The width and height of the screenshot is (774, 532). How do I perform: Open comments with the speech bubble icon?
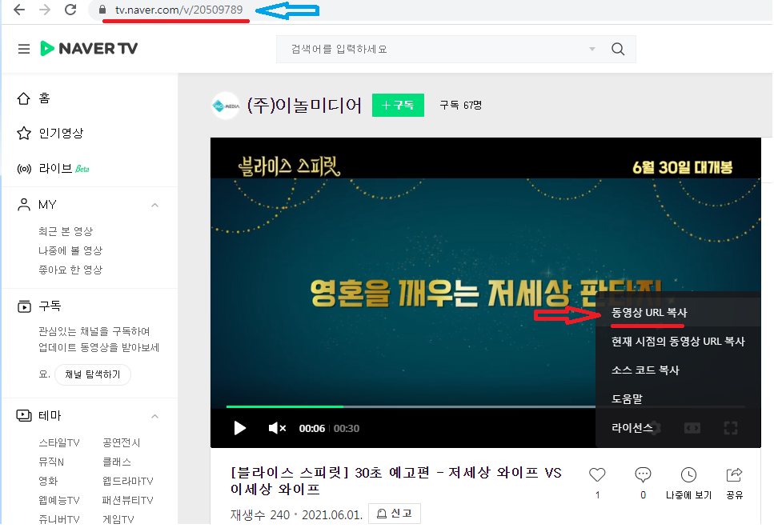(x=643, y=474)
